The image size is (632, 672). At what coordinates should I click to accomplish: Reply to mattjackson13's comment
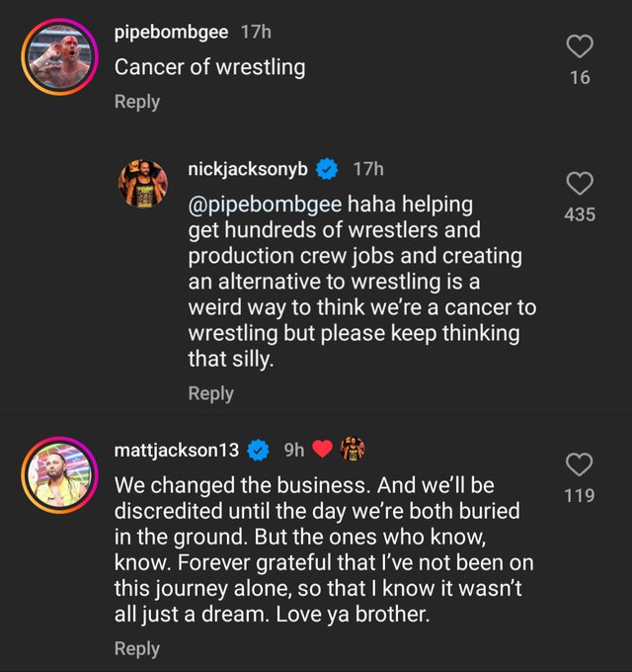(x=137, y=648)
